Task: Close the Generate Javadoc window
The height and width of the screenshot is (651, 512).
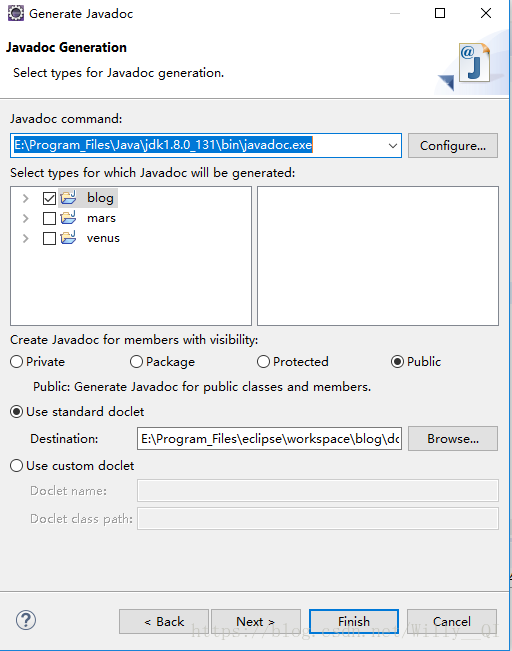Action: (486, 13)
